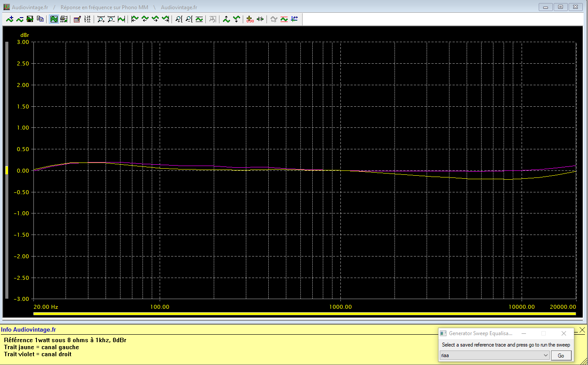Click the remove trace icon with minus sign

click(x=20, y=19)
